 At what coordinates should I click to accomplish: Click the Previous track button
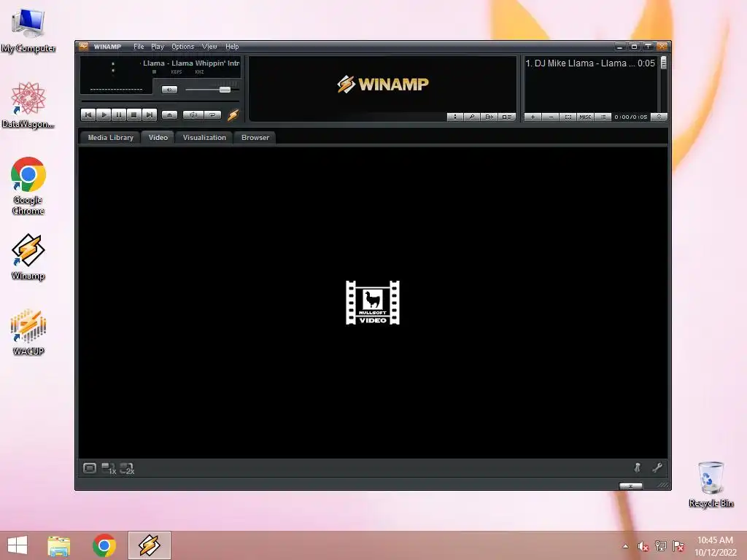click(88, 114)
